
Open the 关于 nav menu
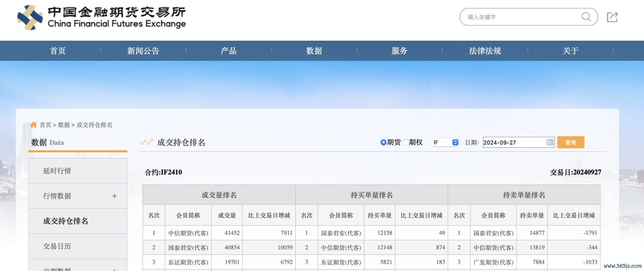point(571,51)
